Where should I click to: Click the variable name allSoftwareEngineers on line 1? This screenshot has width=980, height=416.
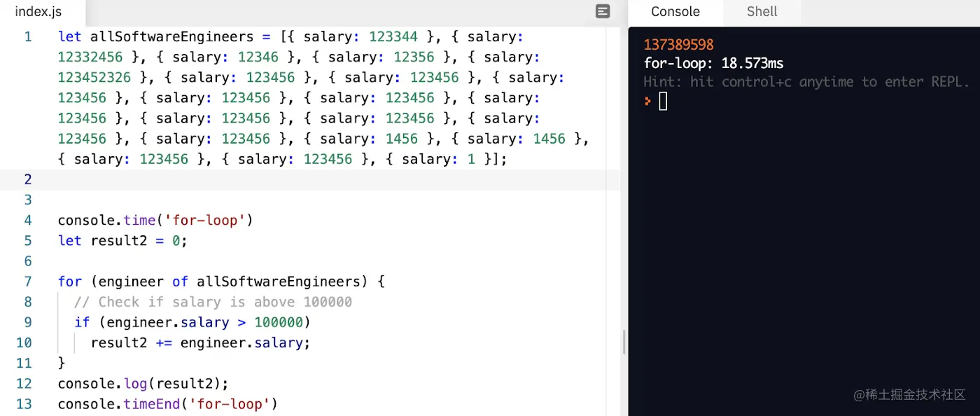coord(171,36)
